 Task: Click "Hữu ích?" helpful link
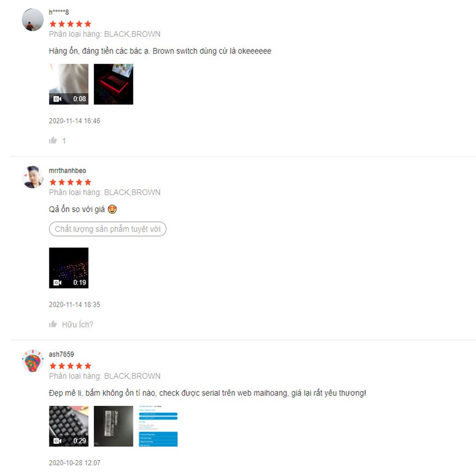click(x=78, y=324)
